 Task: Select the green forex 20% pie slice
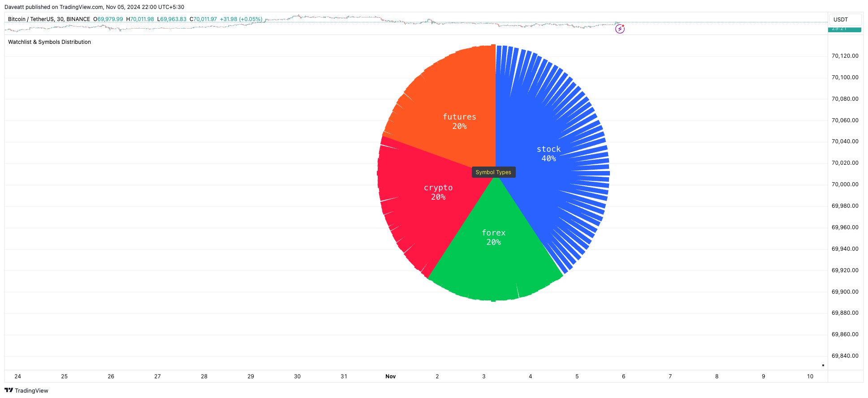coord(493,237)
